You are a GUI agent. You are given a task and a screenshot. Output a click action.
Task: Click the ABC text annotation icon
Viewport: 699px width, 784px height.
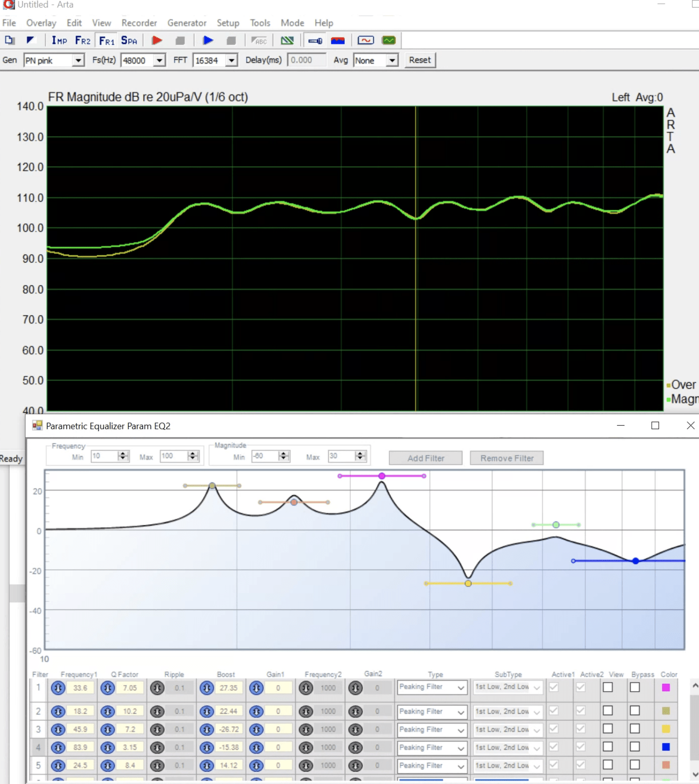259,40
